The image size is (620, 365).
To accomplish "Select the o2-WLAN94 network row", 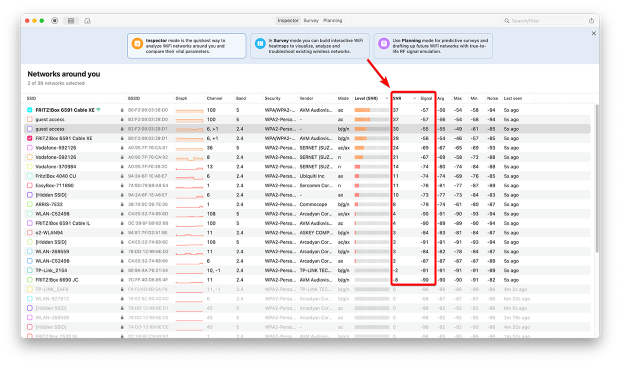I will [x=308, y=233].
